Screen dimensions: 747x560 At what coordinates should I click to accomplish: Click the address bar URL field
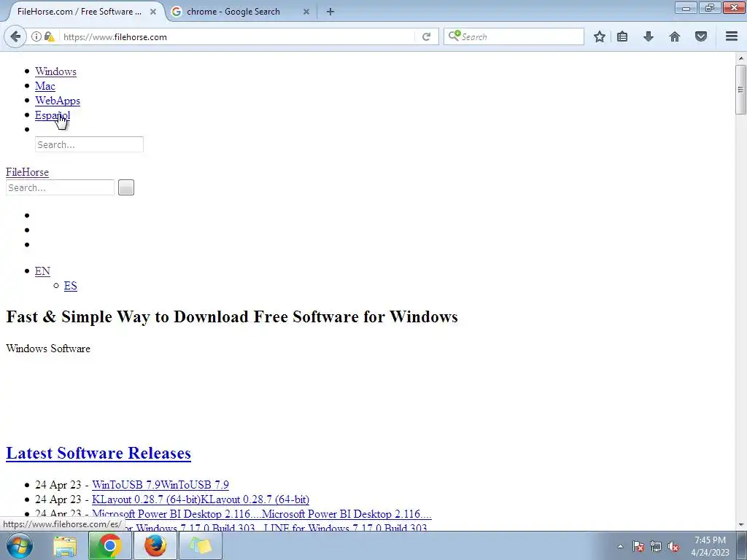click(239, 36)
